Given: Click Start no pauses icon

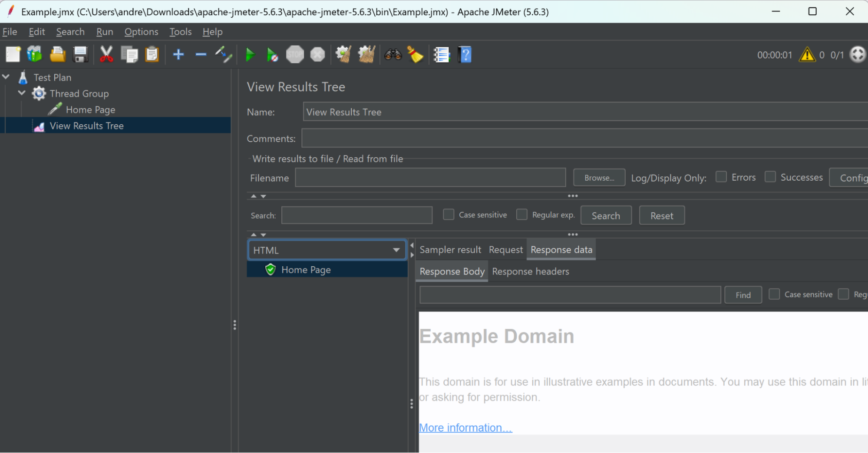Looking at the screenshot, I should pyautogui.click(x=272, y=55).
